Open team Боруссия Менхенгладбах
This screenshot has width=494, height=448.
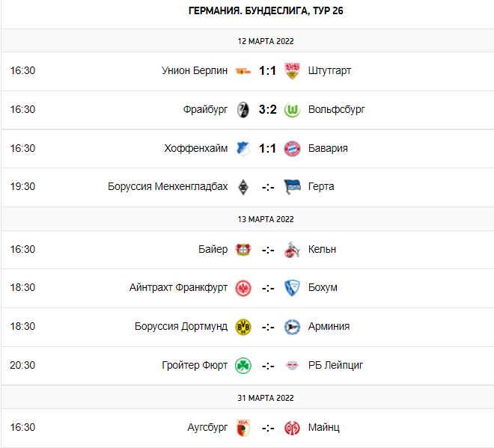tap(168, 187)
